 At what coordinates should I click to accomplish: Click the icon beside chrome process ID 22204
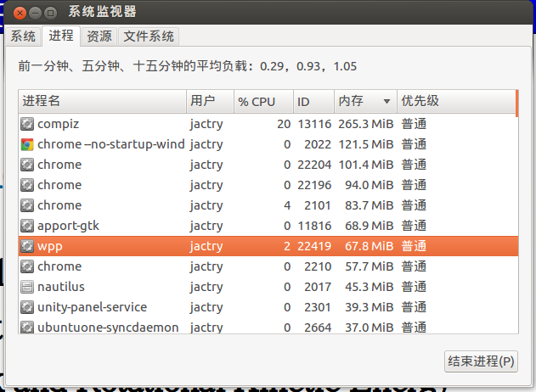(27, 165)
